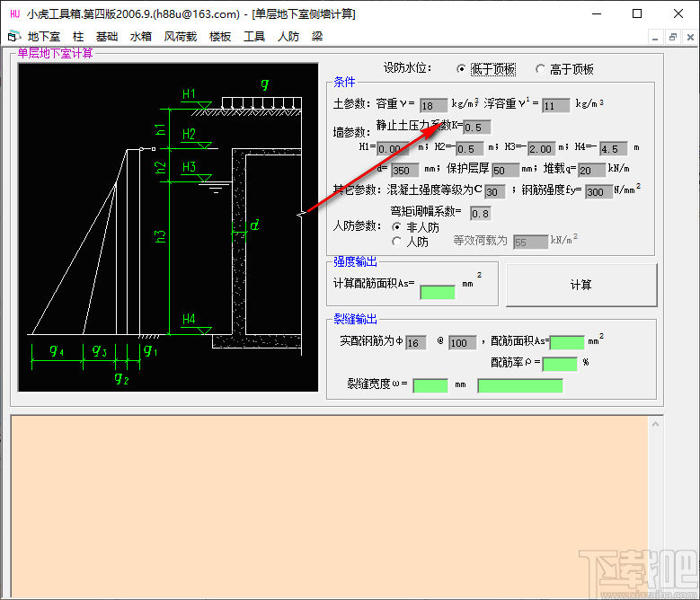This screenshot has height=600, width=700.
Task: Minimize the main application window
Action: (597, 13)
